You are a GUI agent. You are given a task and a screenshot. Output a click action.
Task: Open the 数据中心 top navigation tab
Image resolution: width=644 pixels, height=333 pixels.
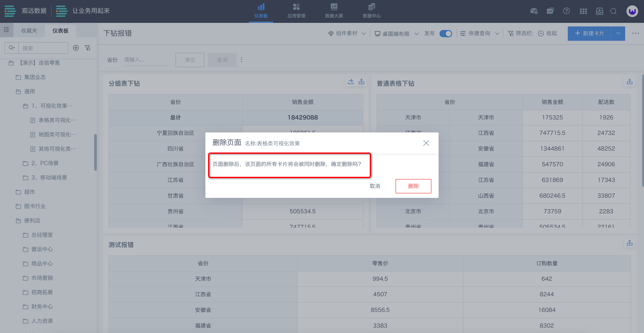[x=372, y=11]
